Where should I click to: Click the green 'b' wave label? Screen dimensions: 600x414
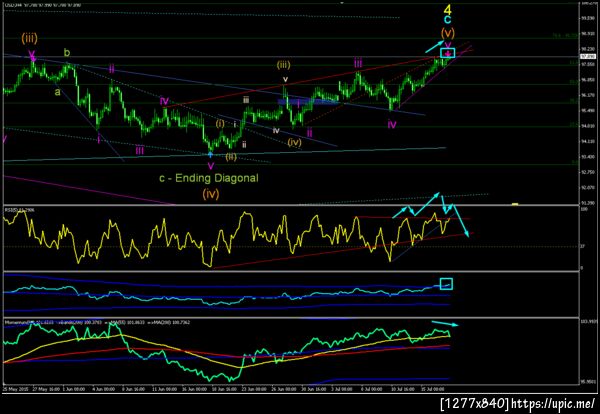click(67, 53)
